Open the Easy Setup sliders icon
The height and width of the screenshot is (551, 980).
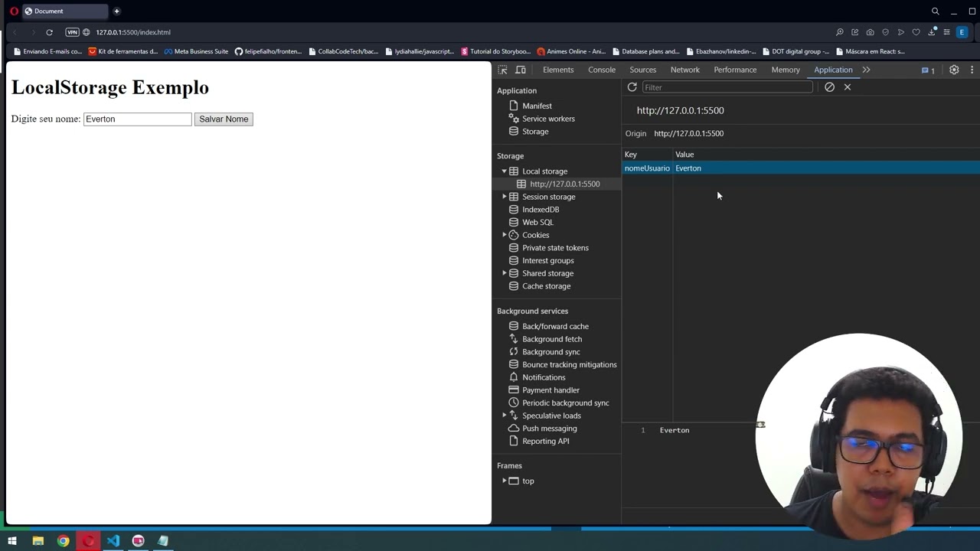tap(947, 32)
